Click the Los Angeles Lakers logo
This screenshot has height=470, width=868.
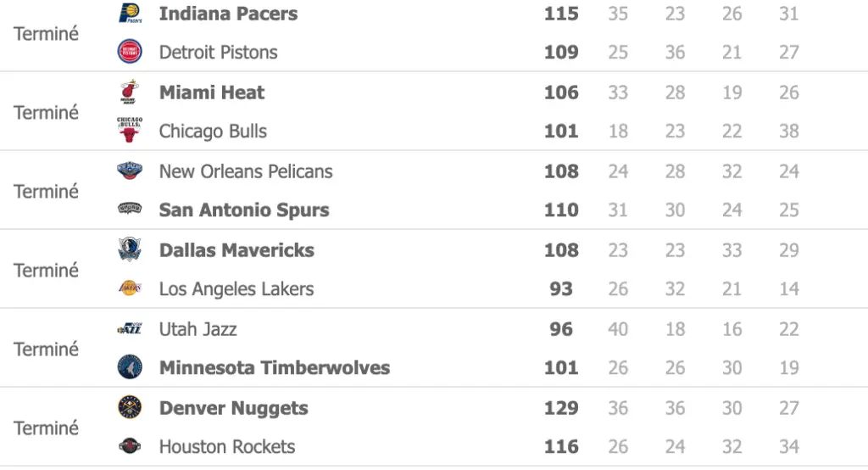tap(130, 288)
